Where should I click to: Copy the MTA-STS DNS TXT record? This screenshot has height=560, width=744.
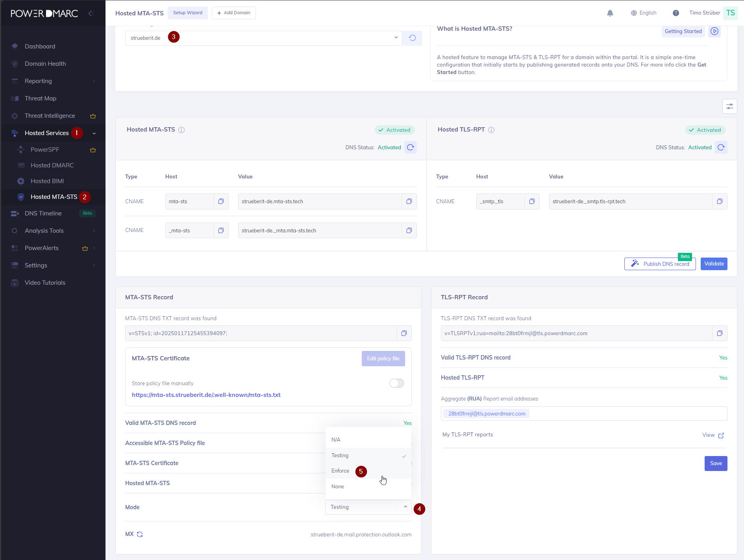pyautogui.click(x=403, y=334)
